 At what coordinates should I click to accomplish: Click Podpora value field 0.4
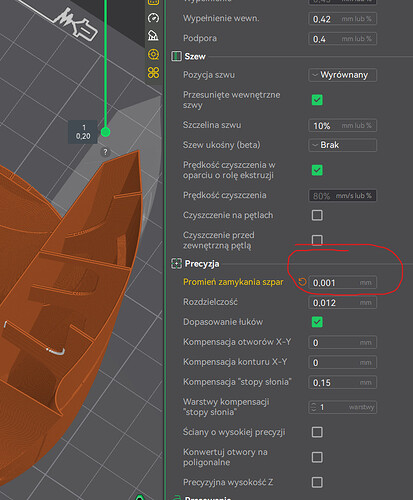[343, 39]
